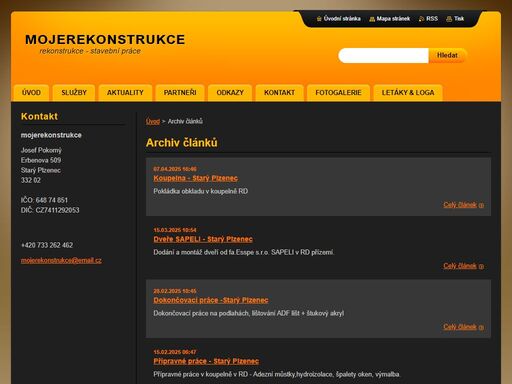Screen dimensions: 512x384
Task: Click the name Josef Pokorný
Action: 41,150
